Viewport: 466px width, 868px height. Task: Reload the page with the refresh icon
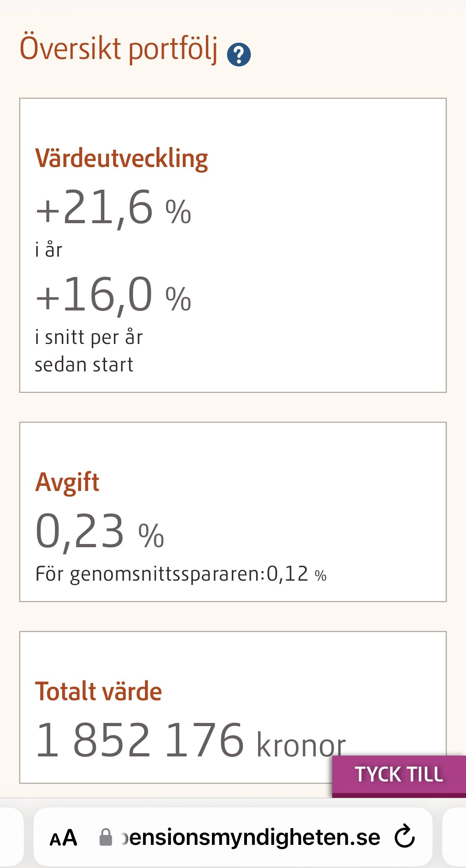pos(404,836)
